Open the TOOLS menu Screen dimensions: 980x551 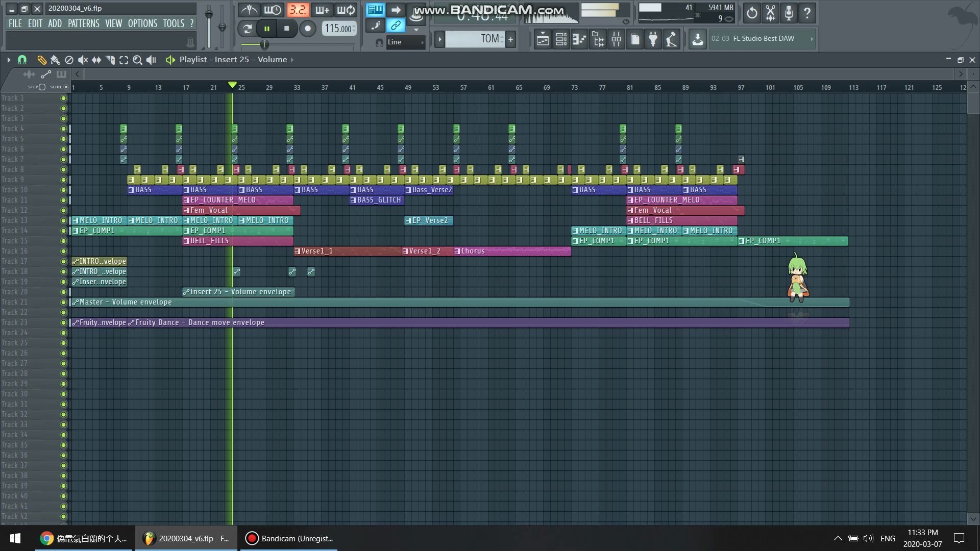point(174,23)
